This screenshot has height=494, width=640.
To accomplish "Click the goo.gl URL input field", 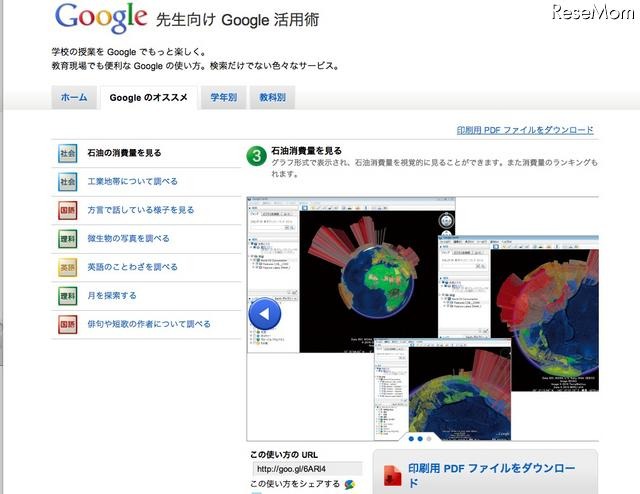I will click(x=307, y=469).
